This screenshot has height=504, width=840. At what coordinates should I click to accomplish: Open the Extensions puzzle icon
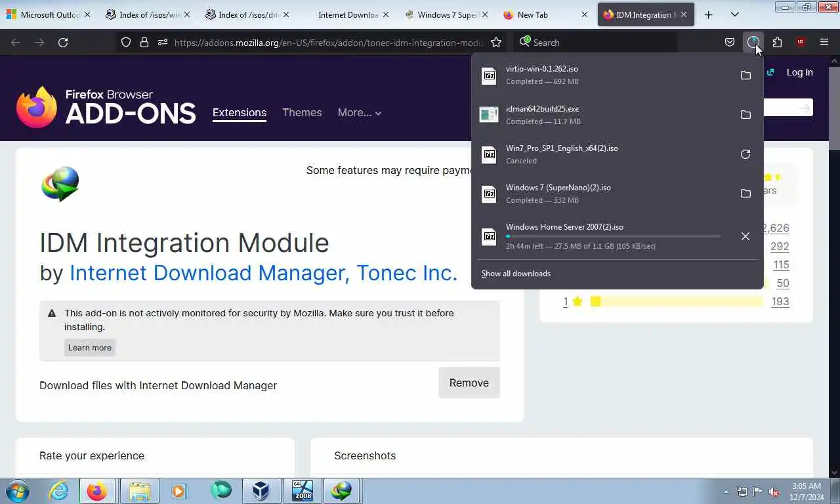click(777, 42)
